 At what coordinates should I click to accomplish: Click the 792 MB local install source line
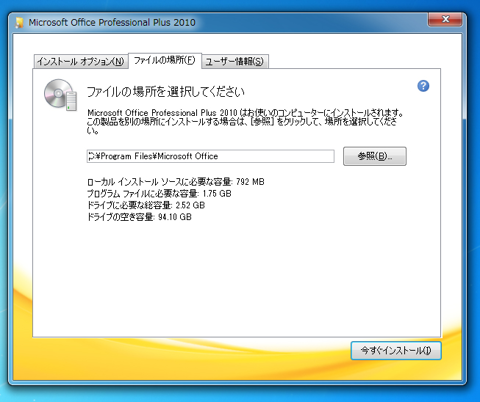[x=176, y=182]
